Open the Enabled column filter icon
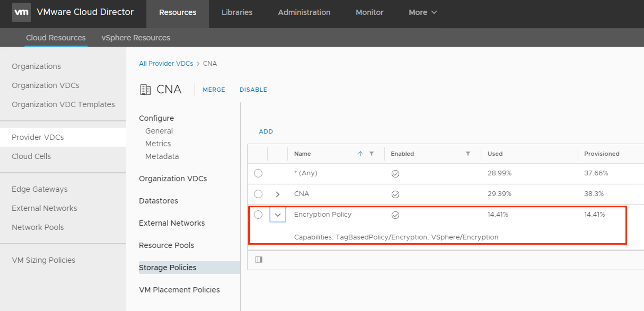 click(x=468, y=154)
